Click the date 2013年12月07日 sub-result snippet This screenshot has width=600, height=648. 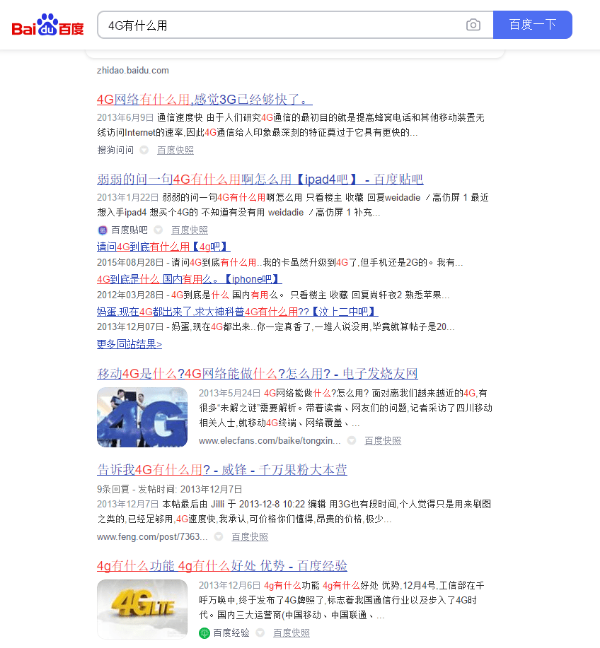coord(131,327)
